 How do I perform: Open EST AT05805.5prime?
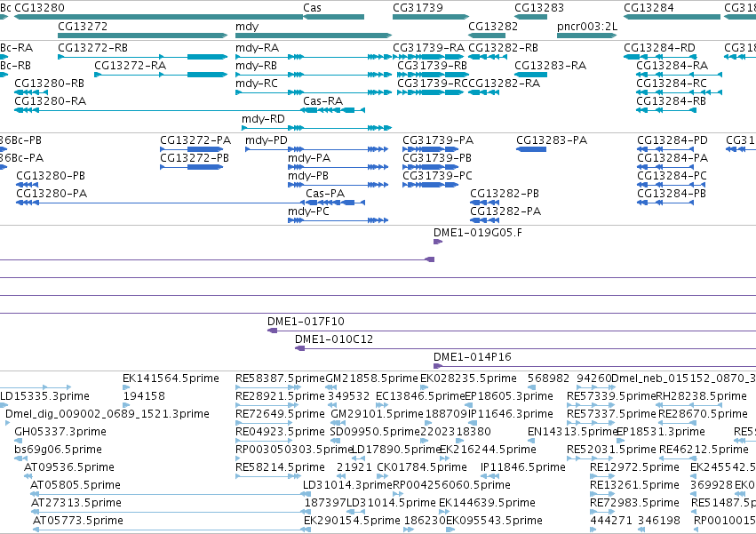[x=76, y=485]
